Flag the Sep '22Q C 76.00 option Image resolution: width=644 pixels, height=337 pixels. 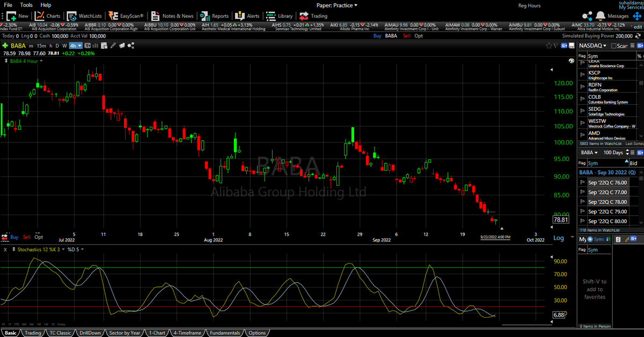[x=582, y=182]
